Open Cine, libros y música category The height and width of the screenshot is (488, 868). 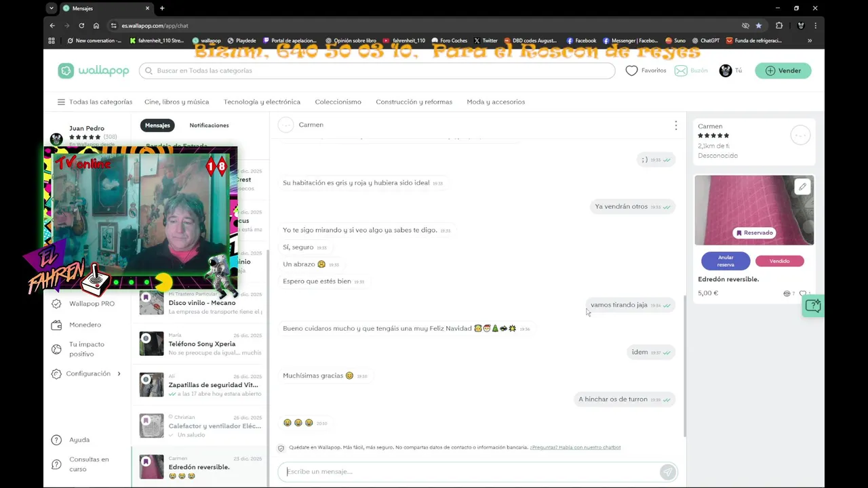pos(176,102)
